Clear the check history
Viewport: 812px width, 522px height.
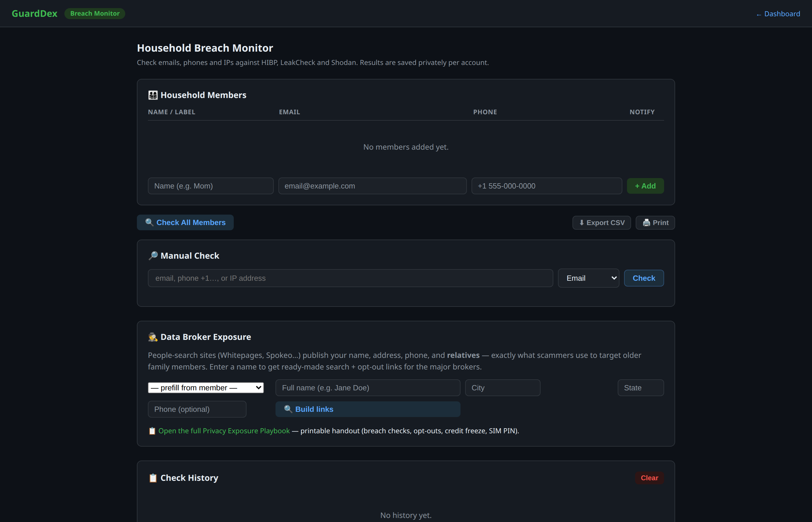coord(649,478)
